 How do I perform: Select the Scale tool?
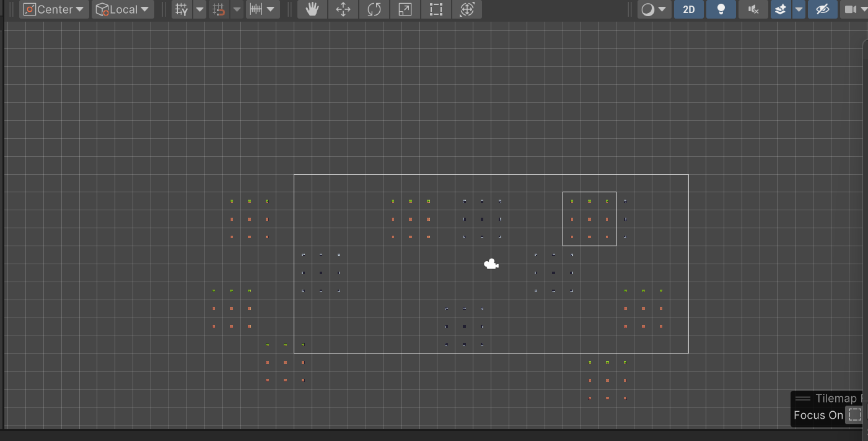click(x=405, y=9)
